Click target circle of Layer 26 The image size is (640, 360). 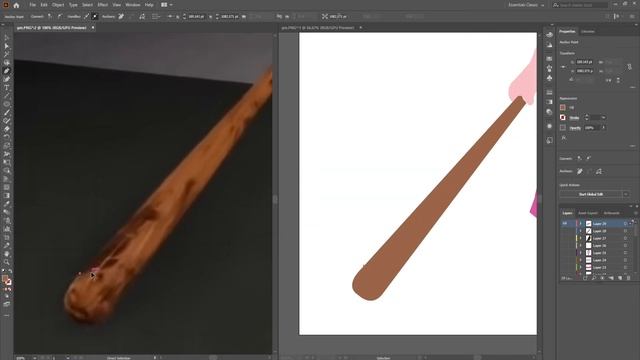[625, 246]
